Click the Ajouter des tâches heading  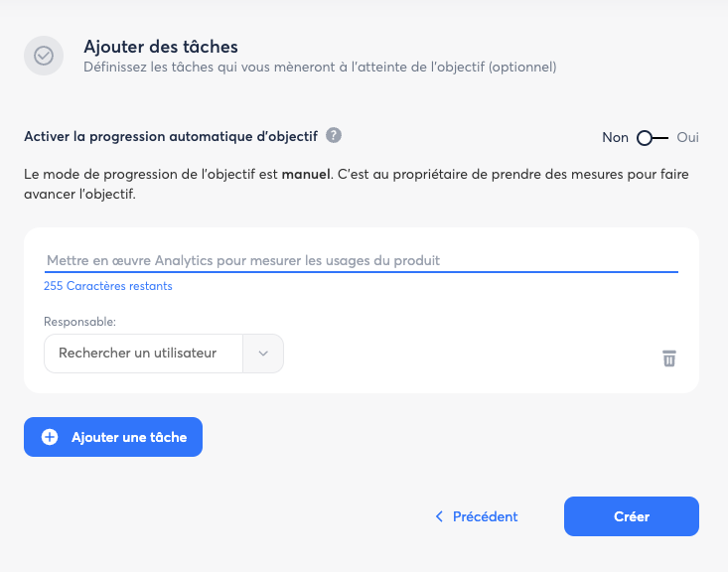click(x=161, y=47)
